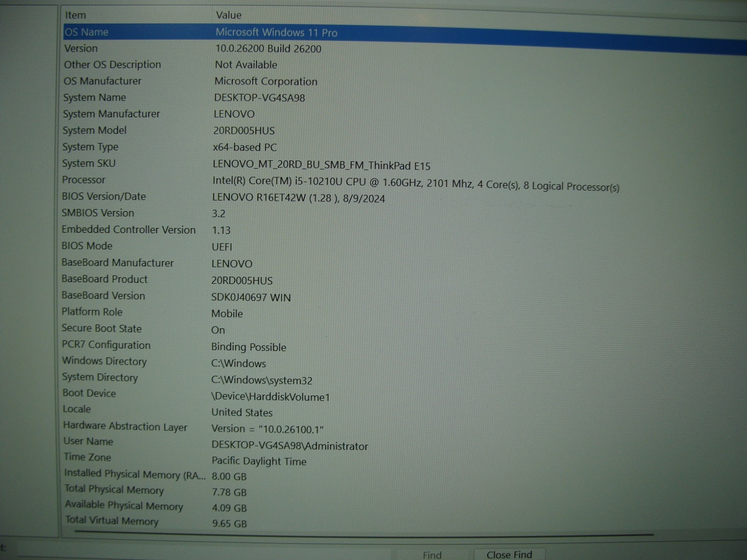
Task: Select the SMBIOS Version row
Action: coord(98,213)
